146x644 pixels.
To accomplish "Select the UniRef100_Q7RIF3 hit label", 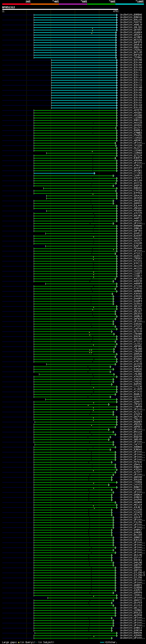I will [x=131, y=178].
